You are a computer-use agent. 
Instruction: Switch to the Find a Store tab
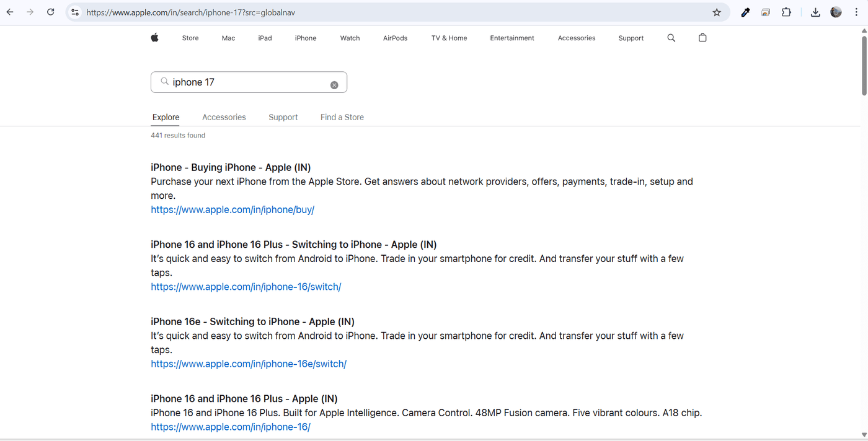[342, 117]
